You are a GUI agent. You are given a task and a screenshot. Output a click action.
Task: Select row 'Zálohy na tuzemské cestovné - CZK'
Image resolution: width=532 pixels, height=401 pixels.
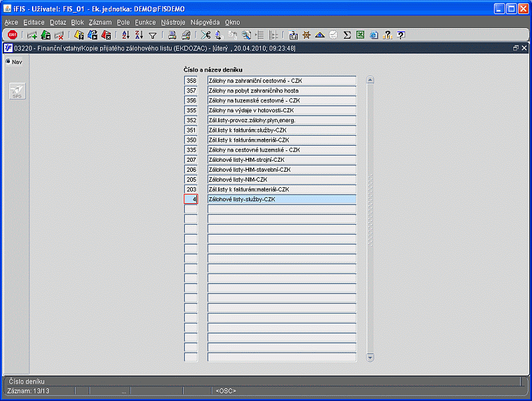pos(282,100)
